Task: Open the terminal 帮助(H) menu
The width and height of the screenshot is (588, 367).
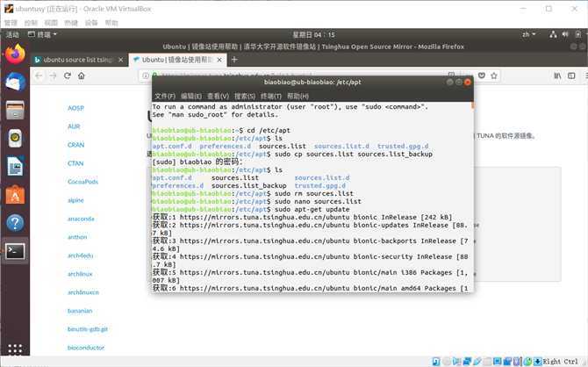Action: [x=298, y=96]
